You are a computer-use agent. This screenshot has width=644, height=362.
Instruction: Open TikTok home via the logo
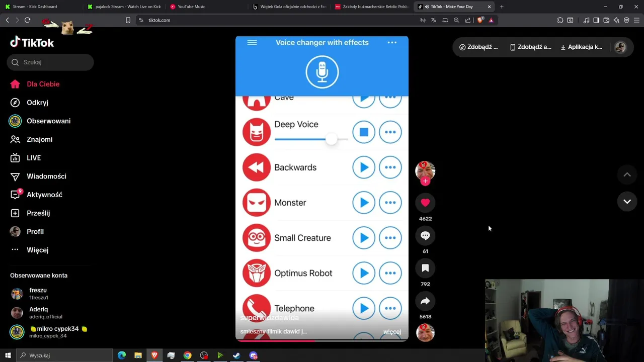point(32,43)
